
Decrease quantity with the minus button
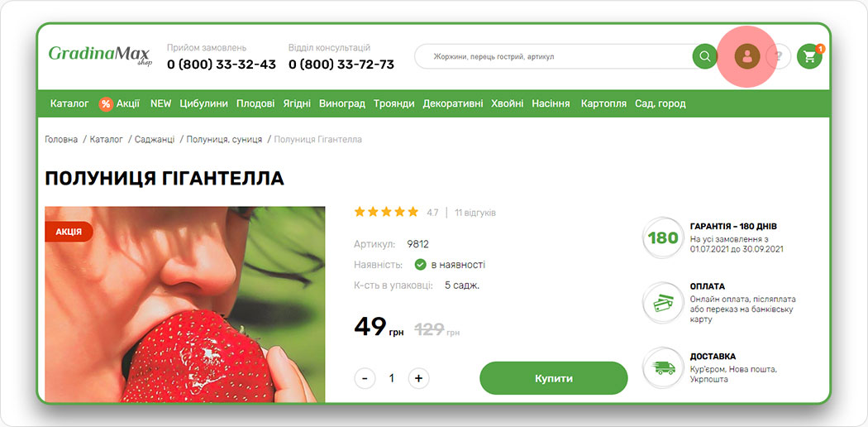tap(365, 378)
